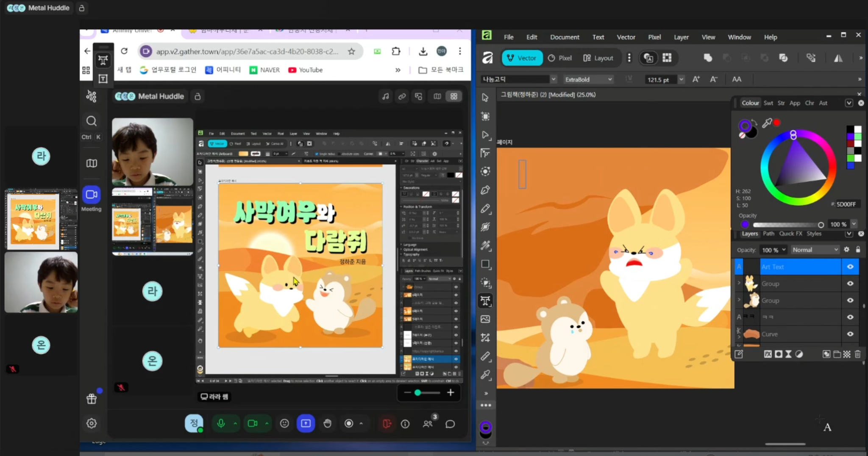Select the Artistic Text tool
The image size is (868, 456).
click(486, 301)
